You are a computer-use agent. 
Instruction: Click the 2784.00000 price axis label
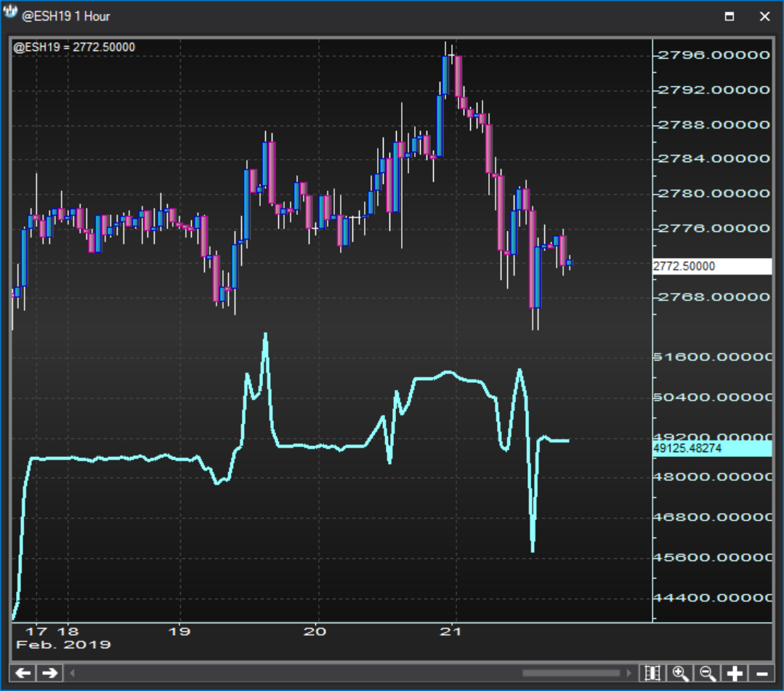[714, 159]
